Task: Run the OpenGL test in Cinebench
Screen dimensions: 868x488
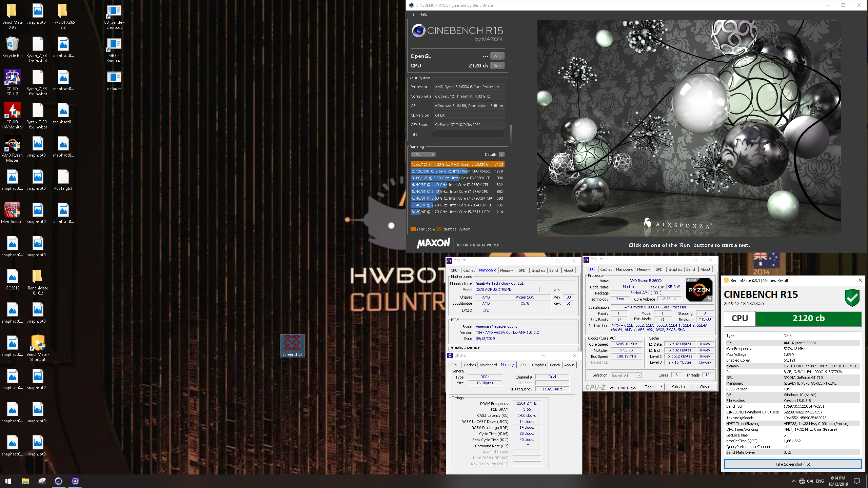Action: point(497,56)
